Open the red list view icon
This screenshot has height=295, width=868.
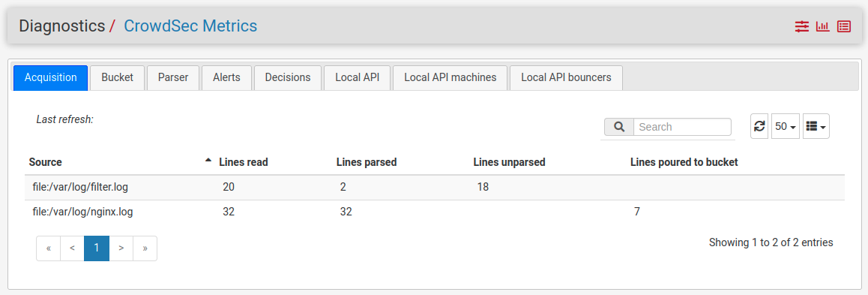pos(844,26)
